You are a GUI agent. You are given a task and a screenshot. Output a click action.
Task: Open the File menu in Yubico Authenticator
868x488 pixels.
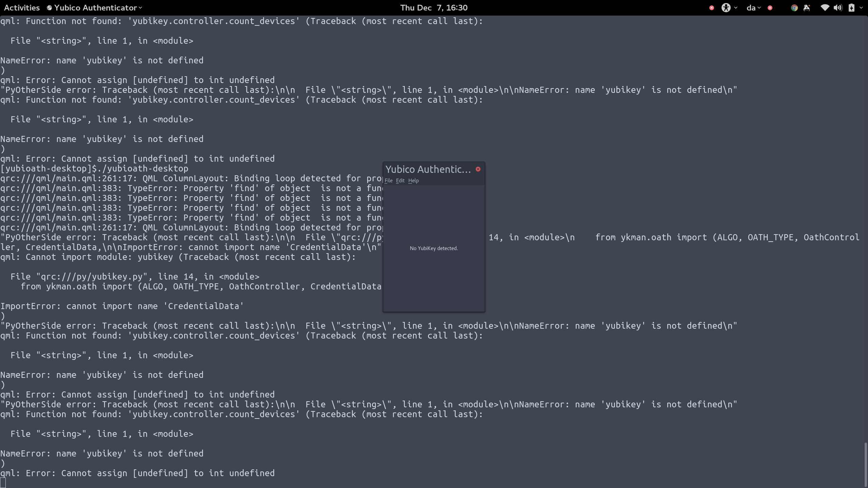389,181
